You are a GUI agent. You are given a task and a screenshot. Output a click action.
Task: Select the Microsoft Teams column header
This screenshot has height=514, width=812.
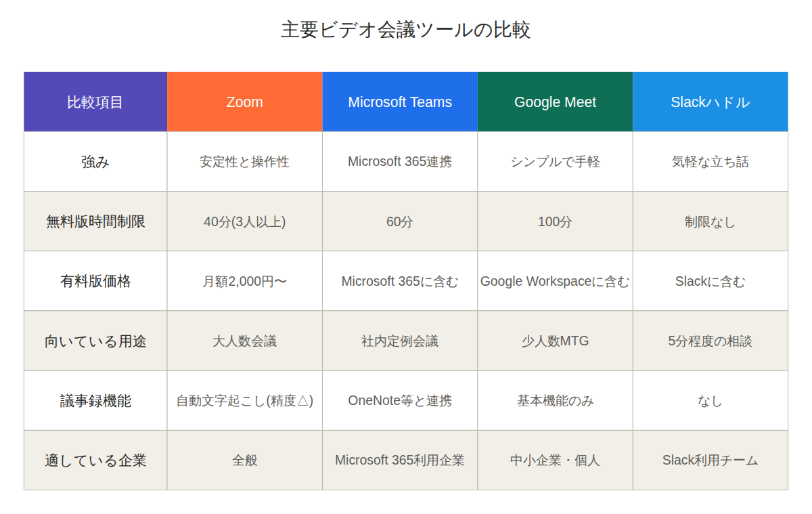(x=400, y=102)
